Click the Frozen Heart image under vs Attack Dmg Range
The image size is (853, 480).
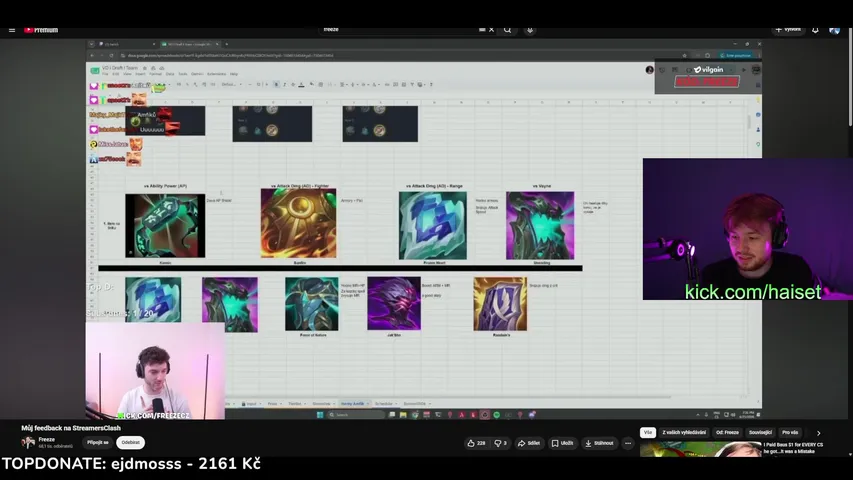click(433, 225)
